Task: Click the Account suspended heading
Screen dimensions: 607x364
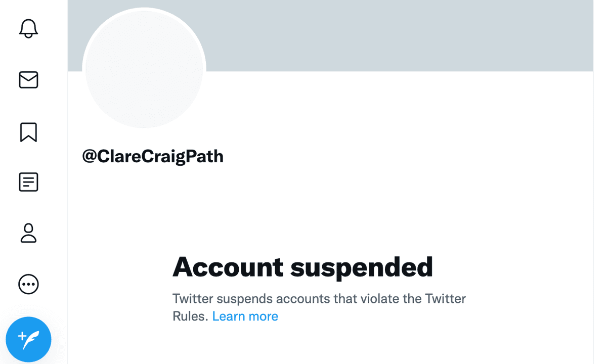Action: coord(303,267)
